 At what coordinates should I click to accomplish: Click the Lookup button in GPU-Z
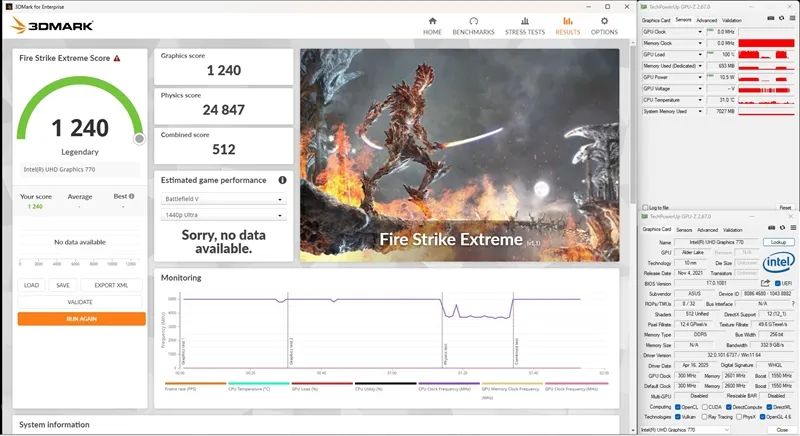pyautogui.click(x=777, y=242)
